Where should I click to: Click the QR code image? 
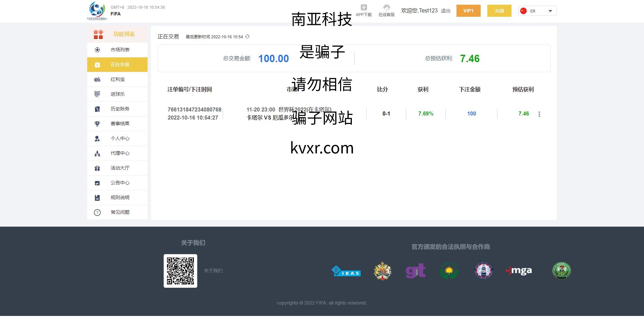(180, 271)
